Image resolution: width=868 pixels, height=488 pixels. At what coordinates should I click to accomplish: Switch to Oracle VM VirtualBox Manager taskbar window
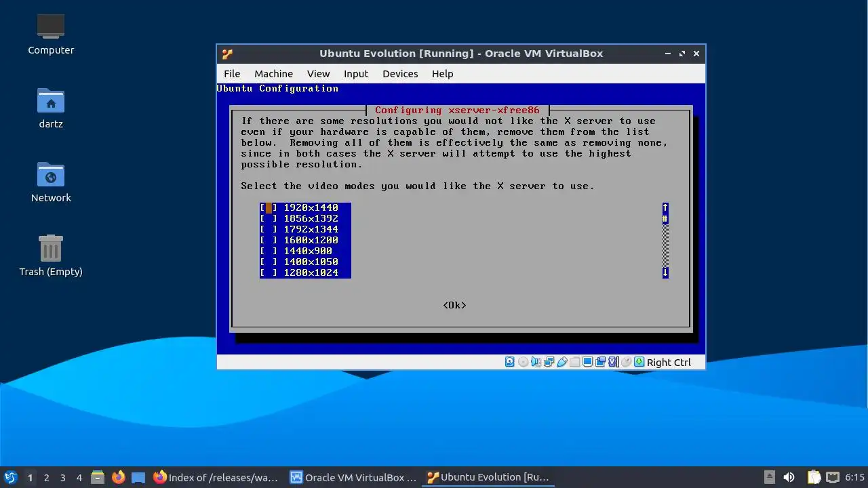353,477
